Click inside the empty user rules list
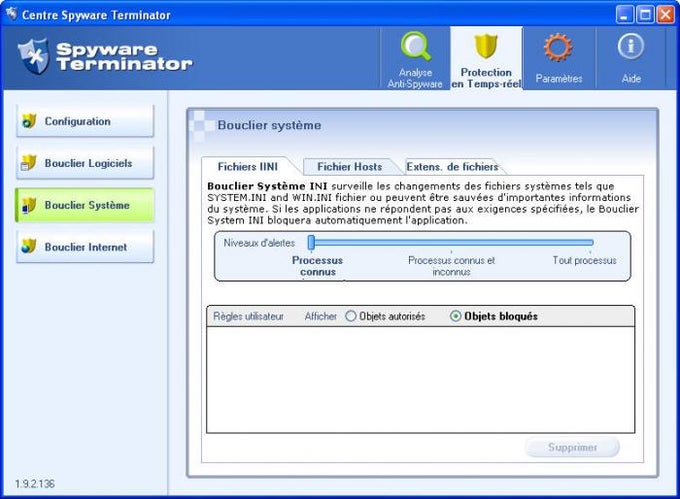This screenshot has height=499, width=680. click(421, 379)
